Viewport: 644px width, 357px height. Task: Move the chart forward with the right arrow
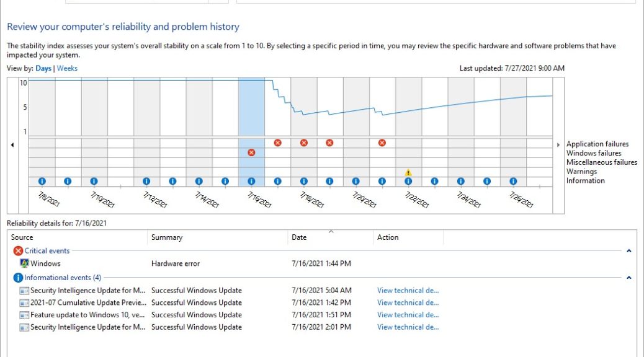pyautogui.click(x=558, y=145)
